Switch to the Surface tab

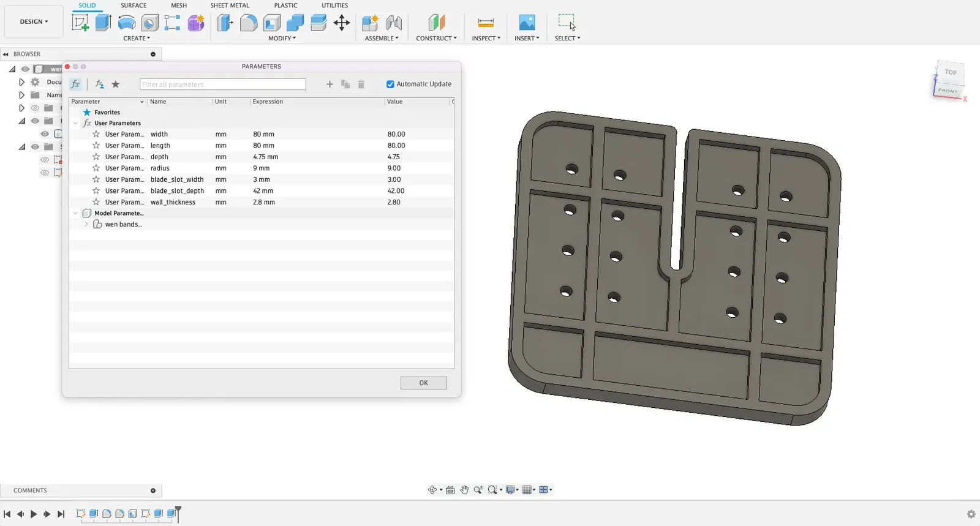(x=134, y=6)
